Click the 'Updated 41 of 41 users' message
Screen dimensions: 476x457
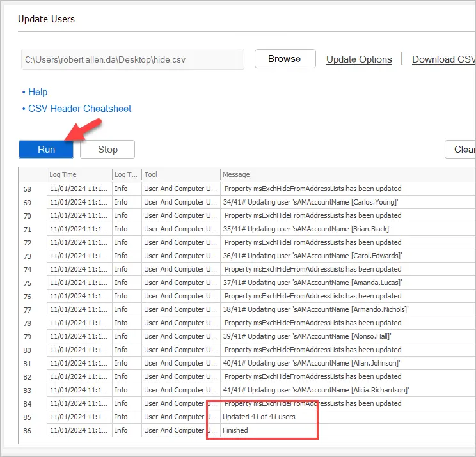click(x=259, y=417)
